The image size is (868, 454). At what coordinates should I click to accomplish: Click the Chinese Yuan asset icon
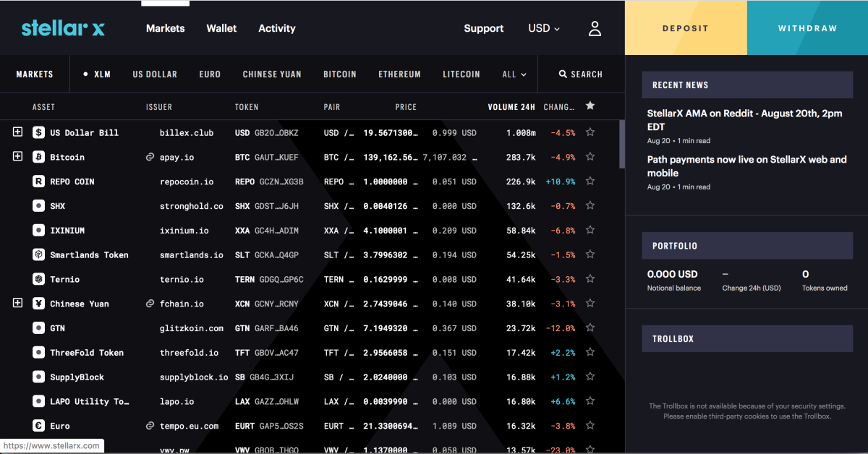(38, 304)
